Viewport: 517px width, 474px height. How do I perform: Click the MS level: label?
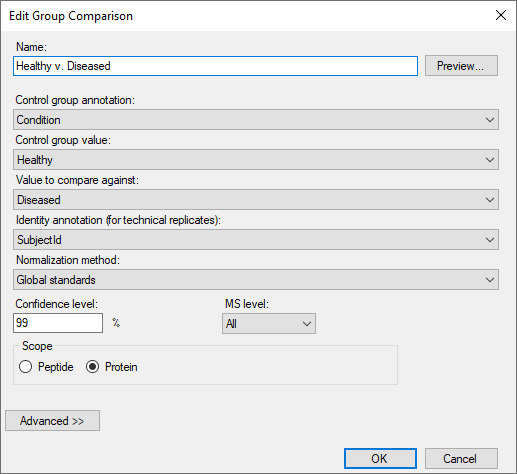pyautogui.click(x=247, y=304)
